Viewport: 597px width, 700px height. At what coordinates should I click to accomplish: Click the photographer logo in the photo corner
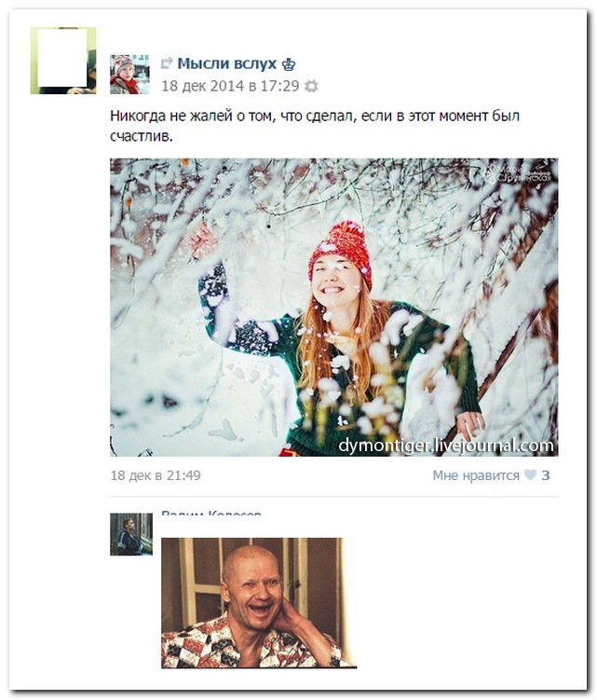(518, 172)
